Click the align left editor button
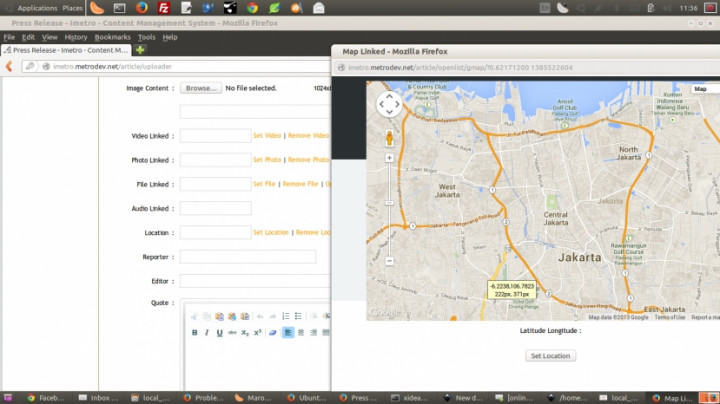720x404 pixels. tap(288, 332)
